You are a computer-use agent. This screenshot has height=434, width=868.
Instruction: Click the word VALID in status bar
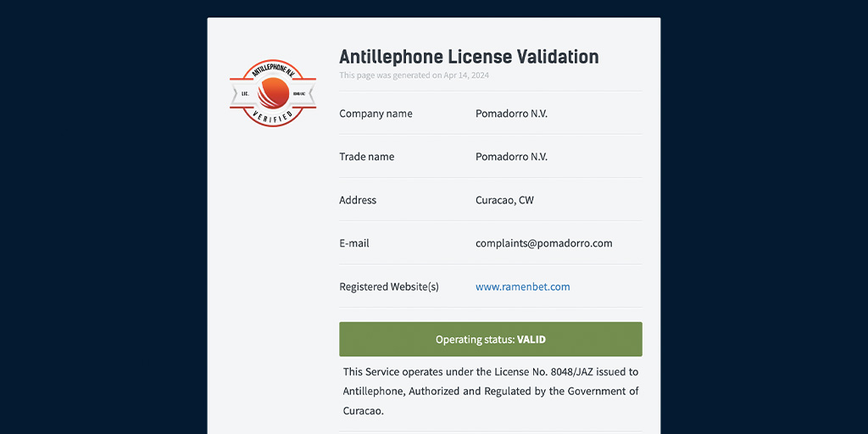tap(531, 339)
